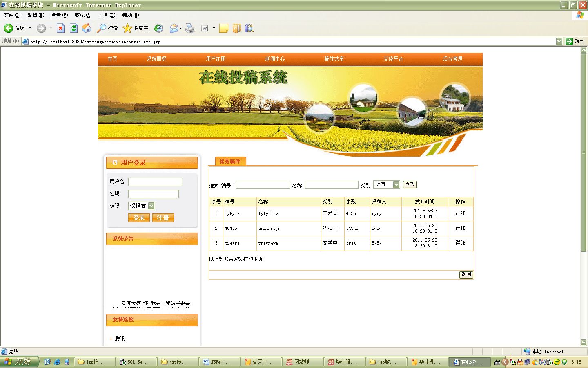Click the page vertical scrollbar down arrow
Viewport: 588px width, 368px height.
click(x=584, y=342)
